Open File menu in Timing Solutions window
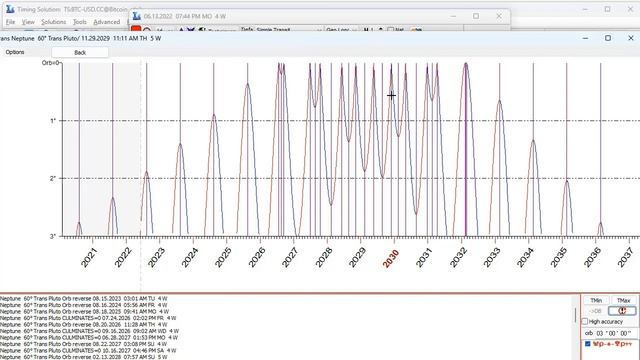640x360 pixels. (10, 22)
